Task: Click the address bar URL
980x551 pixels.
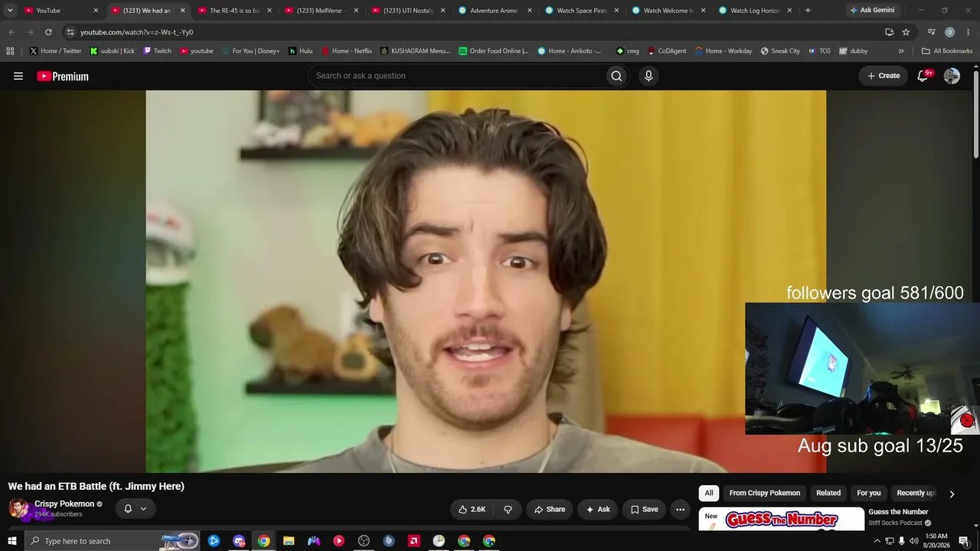Action: [x=136, y=32]
